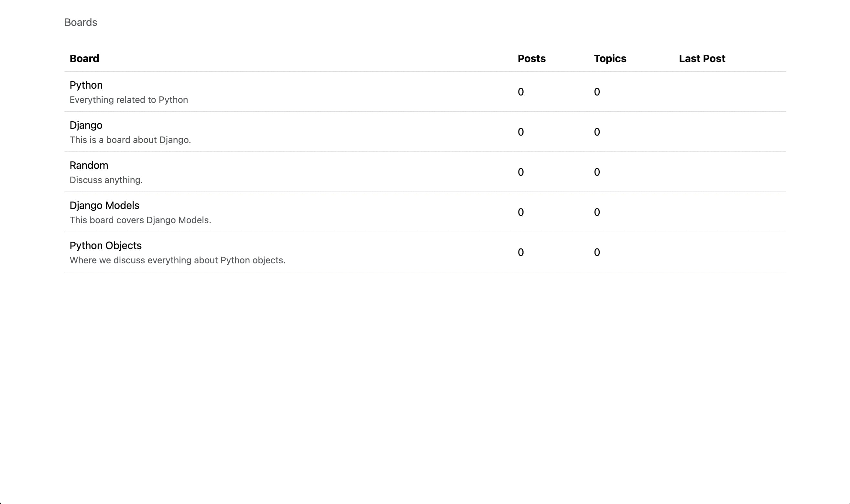Screen dimensions: 850x504
Task: Click the Topics column header
Action: (x=610, y=59)
